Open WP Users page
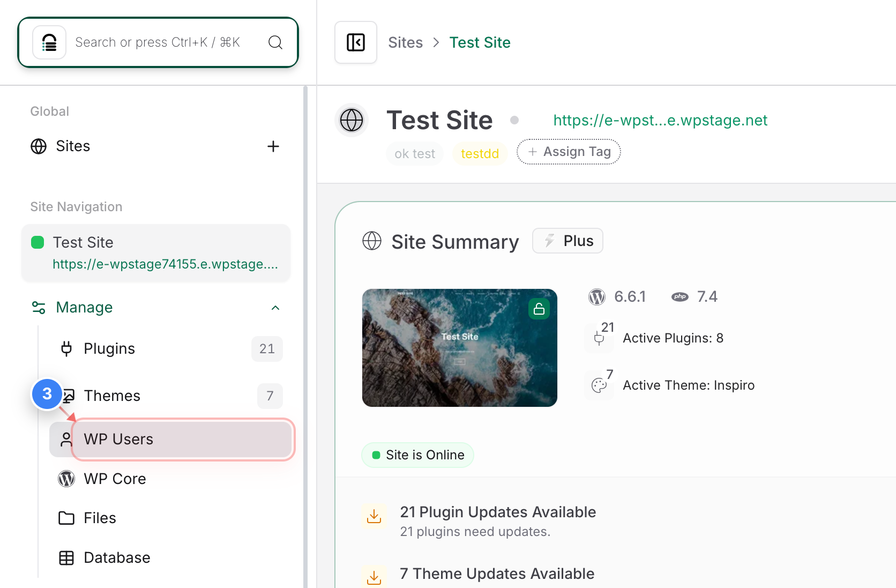The image size is (896, 588). (x=171, y=439)
